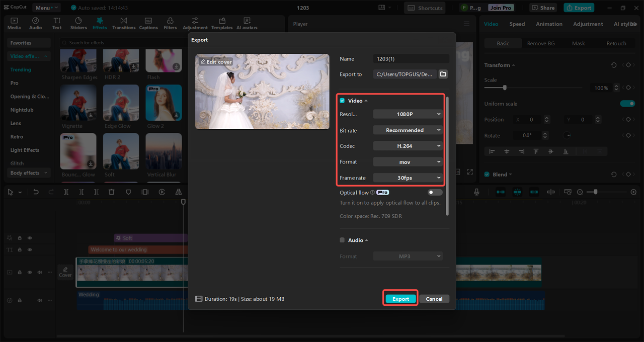Viewport: 644px width, 342px height.
Task: Open the Stickers panel icon
Action: pyautogui.click(x=78, y=21)
